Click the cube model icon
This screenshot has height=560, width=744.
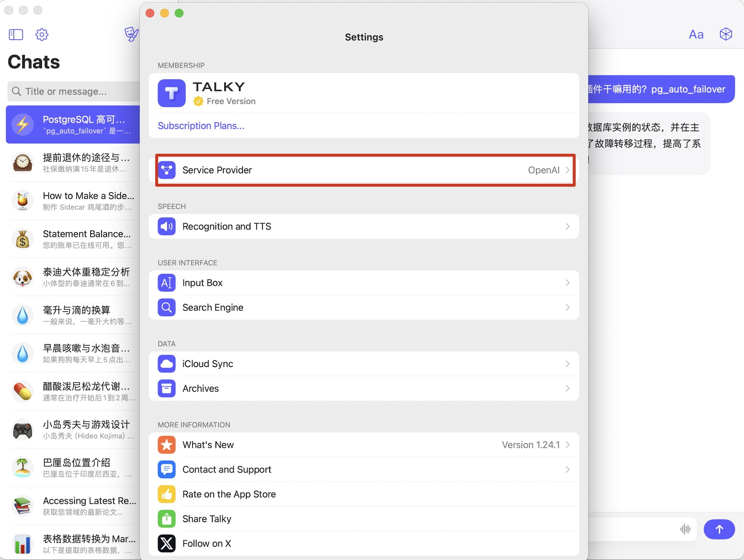coord(725,34)
